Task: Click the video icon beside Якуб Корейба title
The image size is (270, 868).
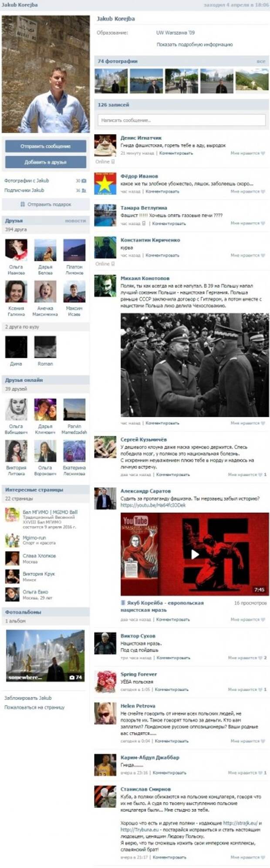Action: [123, 603]
